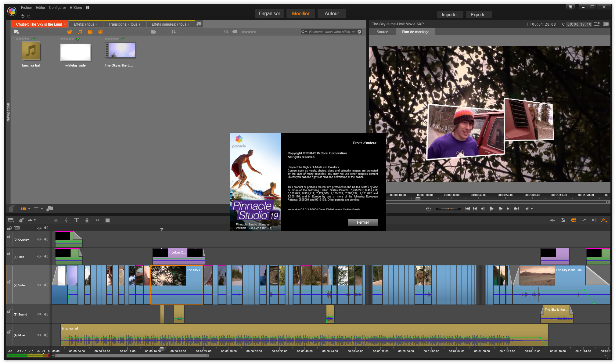This screenshot has height=364, width=615.
Task: Open the library sort options
Action: [x=174, y=32]
